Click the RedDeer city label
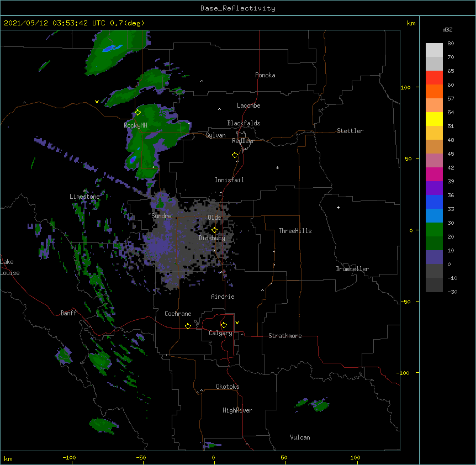Viewport: 476px width, 465px height. pyautogui.click(x=243, y=141)
